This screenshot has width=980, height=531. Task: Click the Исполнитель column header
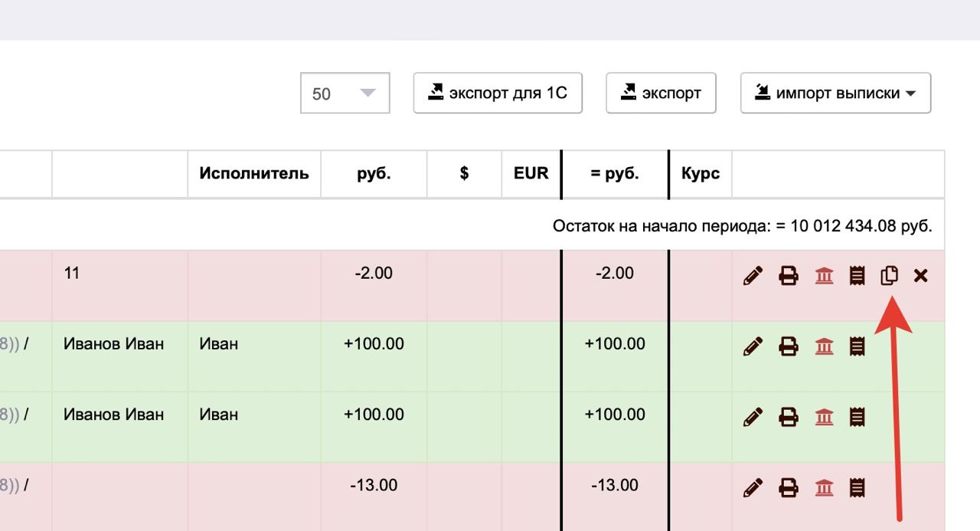click(254, 173)
